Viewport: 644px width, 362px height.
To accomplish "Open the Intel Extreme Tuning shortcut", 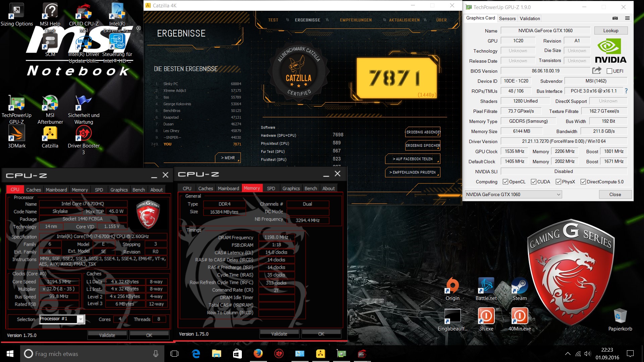I will tap(117, 17).
